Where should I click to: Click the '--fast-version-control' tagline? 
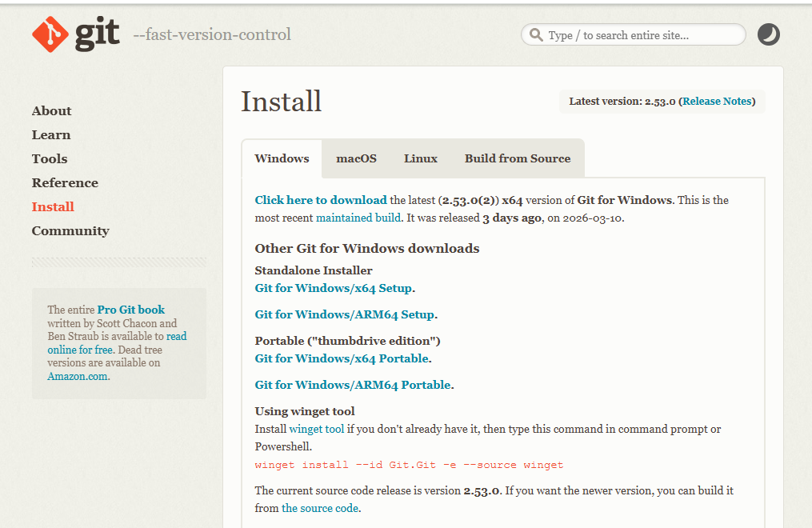coord(212,34)
